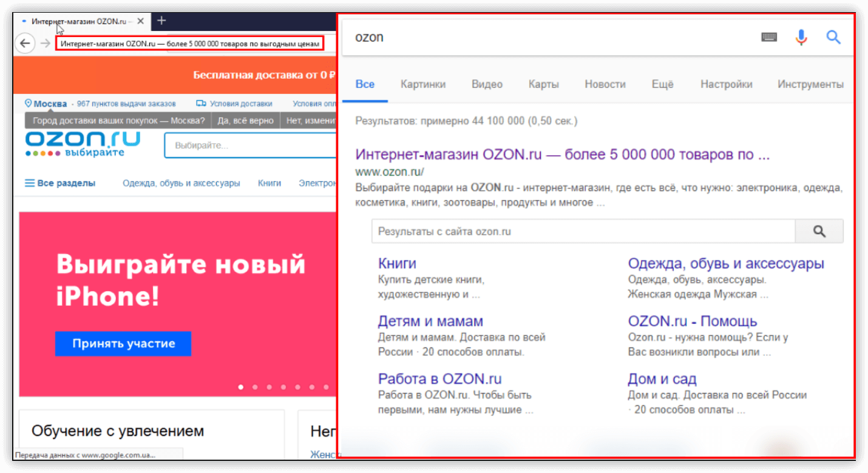
Task: Click the Нет, изменить city button
Action: pyautogui.click(x=308, y=121)
